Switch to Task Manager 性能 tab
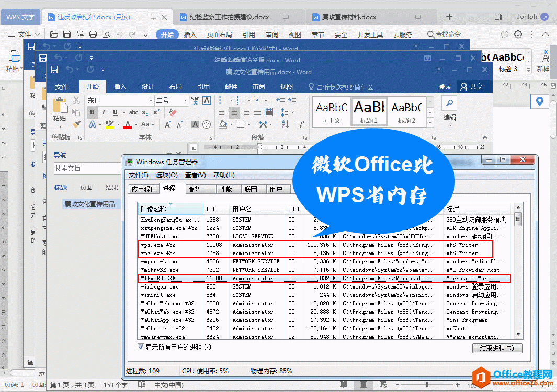 (x=225, y=189)
